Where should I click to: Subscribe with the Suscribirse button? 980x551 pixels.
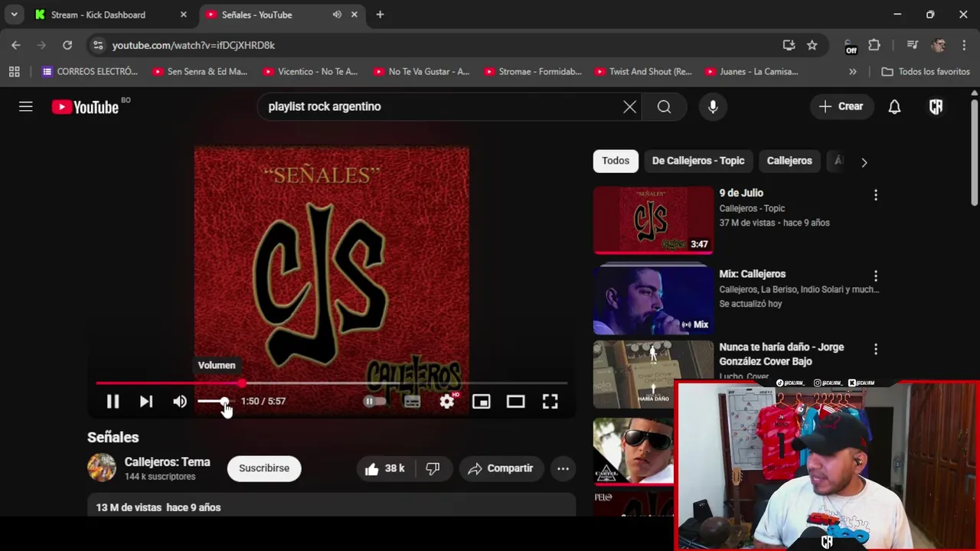click(264, 468)
